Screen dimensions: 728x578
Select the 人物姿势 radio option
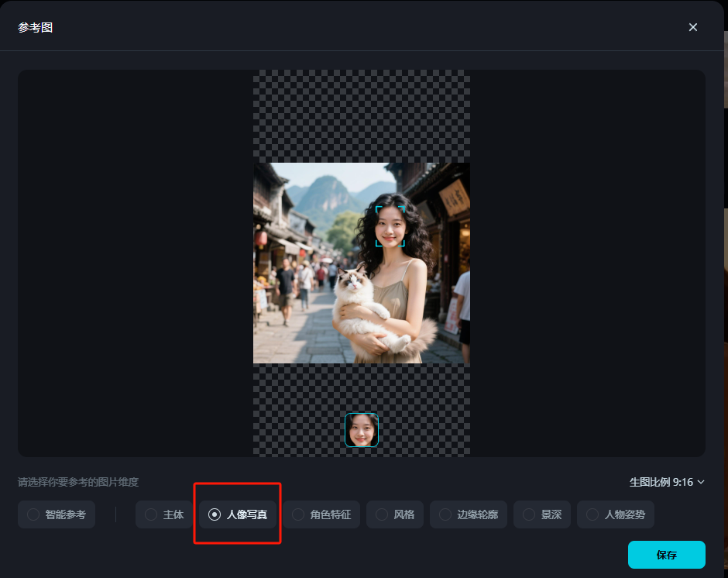[x=616, y=514]
